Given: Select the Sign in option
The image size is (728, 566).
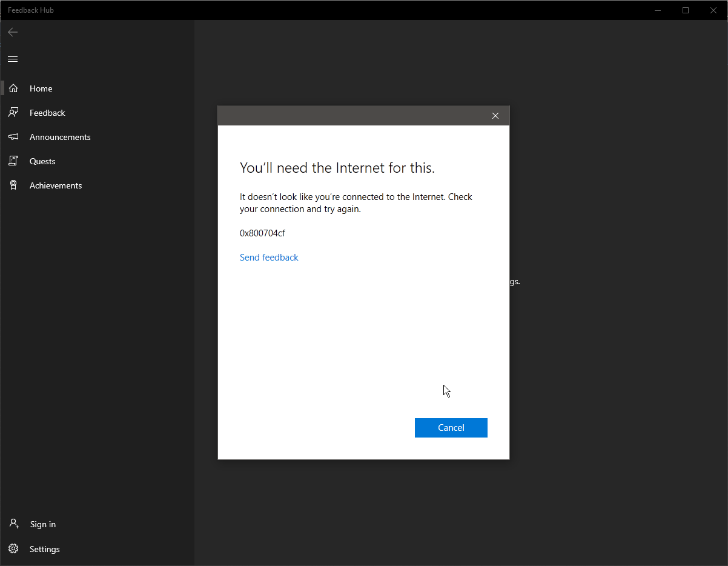Looking at the screenshot, I should (42, 524).
